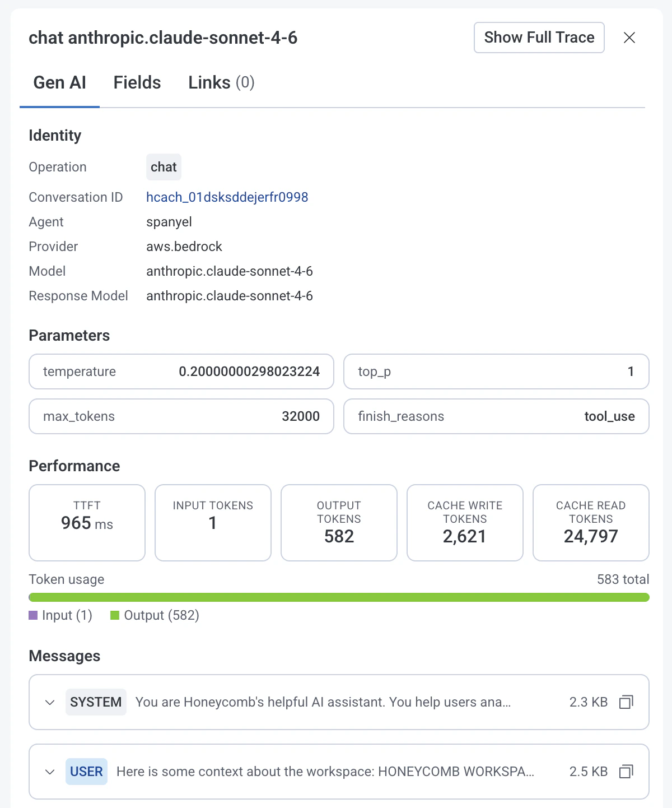
Task: Expand the SYSTEM message row
Action: click(50, 702)
